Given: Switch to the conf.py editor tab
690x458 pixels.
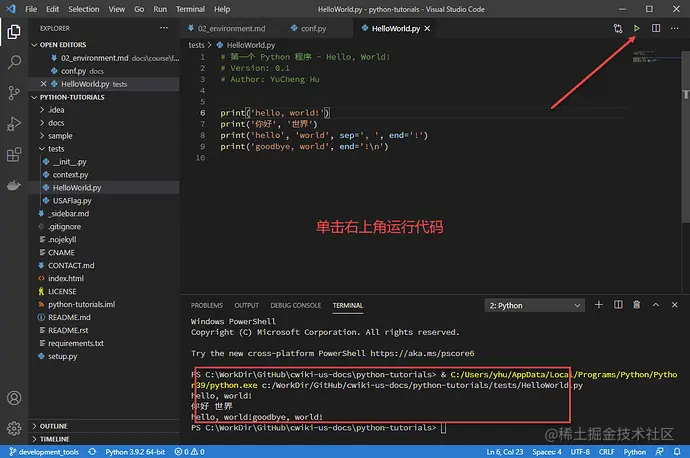Looking at the screenshot, I should (x=315, y=29).
